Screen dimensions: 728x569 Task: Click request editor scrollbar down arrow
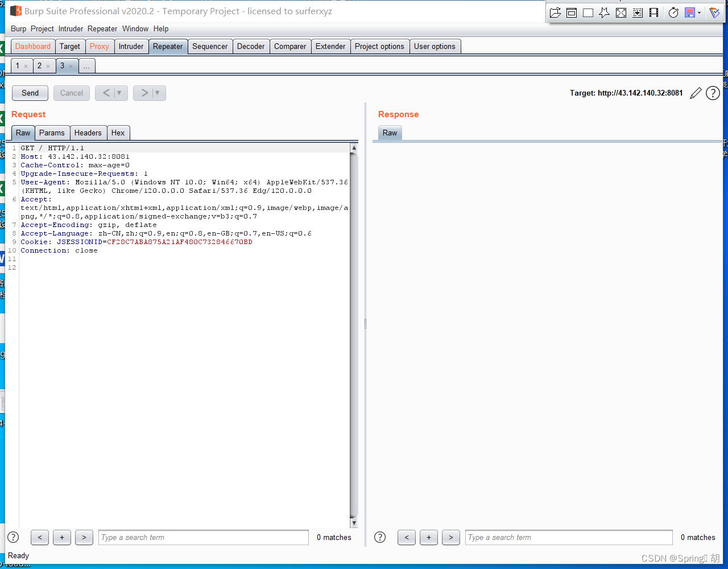tap(354, 523)
